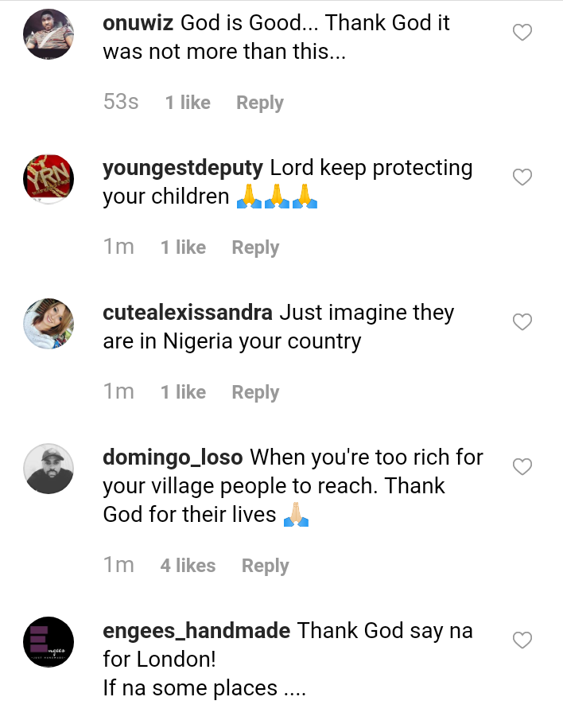
Task: View the 4 likes on domingo_loso's comment
Action: (x=188, y=566)
